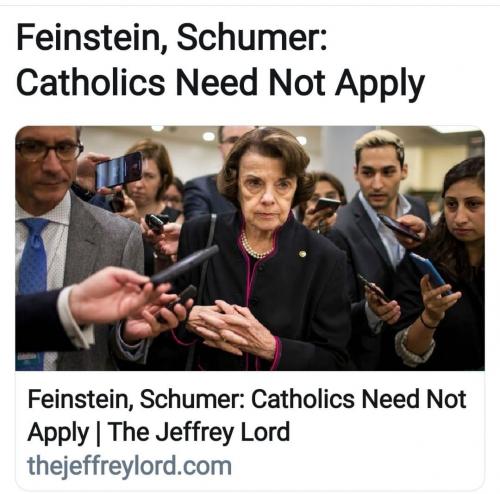Click 'The Jeffrey Lord' site name text
The width and height of the screenshot is (500, 494).
[x=199, y=431]
